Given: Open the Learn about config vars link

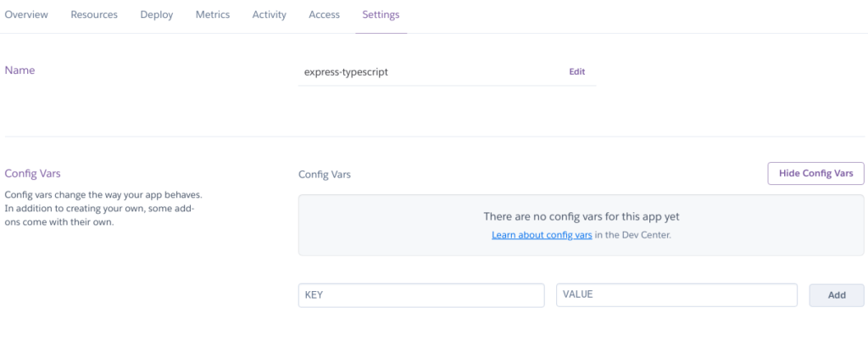Looking at the screenshot, I should [x=542, y=235].
